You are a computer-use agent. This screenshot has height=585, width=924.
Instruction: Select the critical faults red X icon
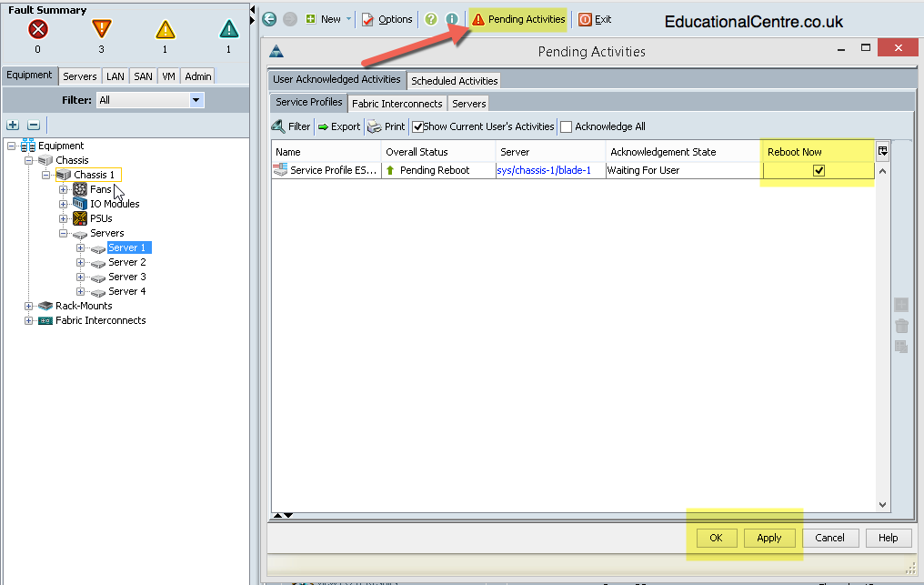click(38, 29)
